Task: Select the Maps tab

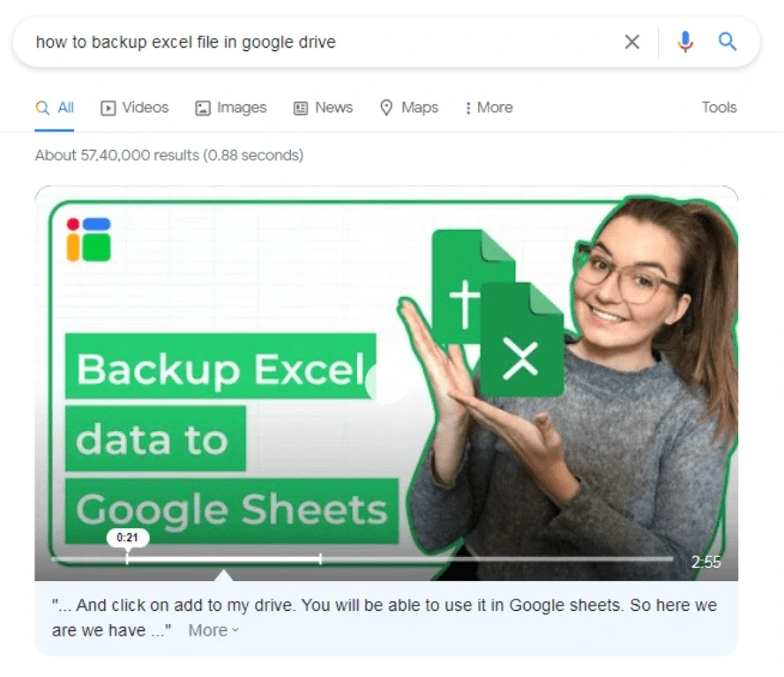Action: [x=409, y=108]
